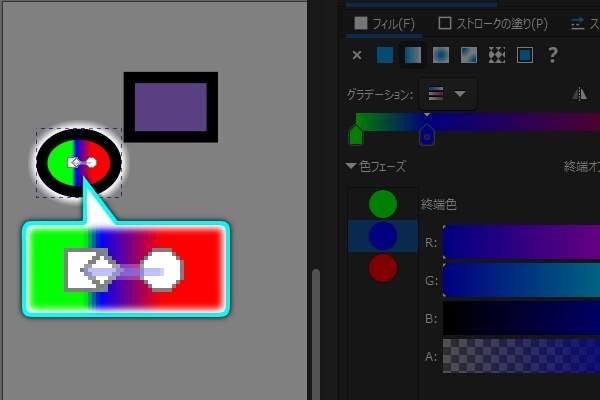Screen dimensions: 600x400
Task: Adjust the B color slider
Action: point(521,318)
